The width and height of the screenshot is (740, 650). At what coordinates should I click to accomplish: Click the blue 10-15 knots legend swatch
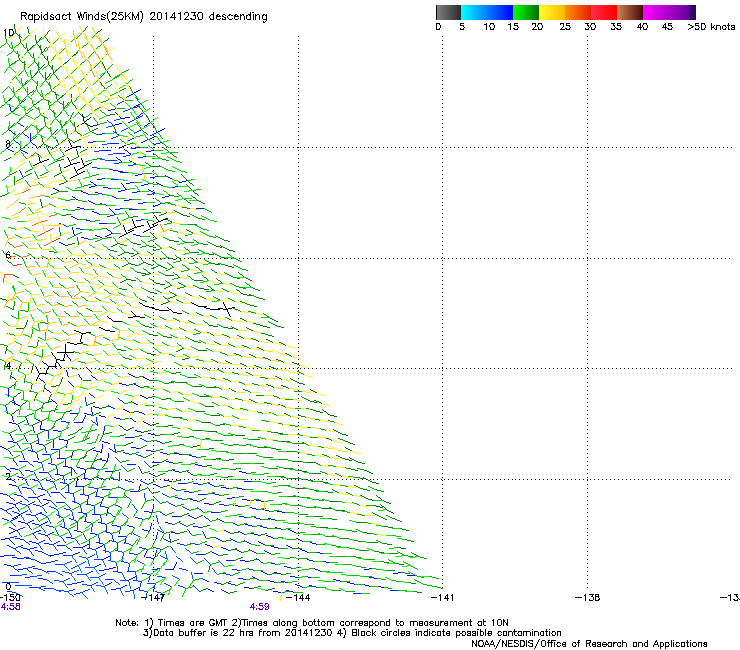tap(500, 12)
